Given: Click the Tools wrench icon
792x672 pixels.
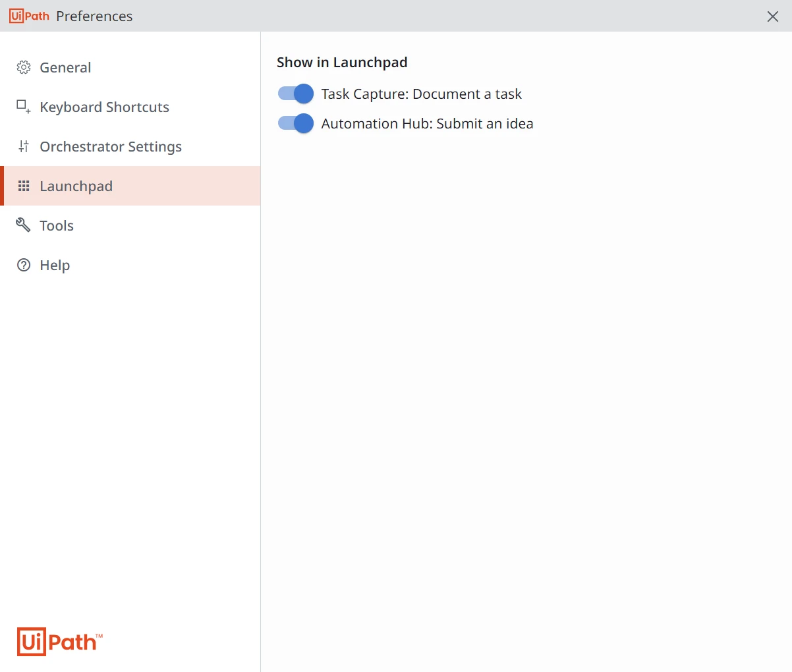Looking at the screenshot, I should tap(24, 225).
